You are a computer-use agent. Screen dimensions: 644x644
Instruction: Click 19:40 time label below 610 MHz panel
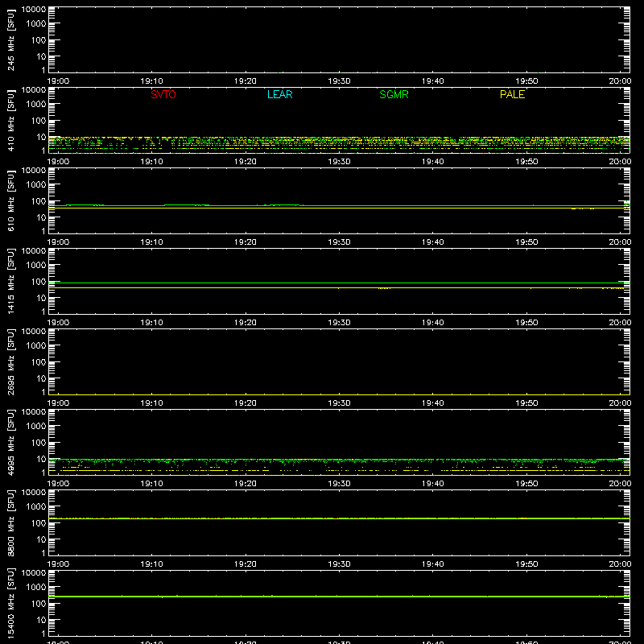coord(432,242)
